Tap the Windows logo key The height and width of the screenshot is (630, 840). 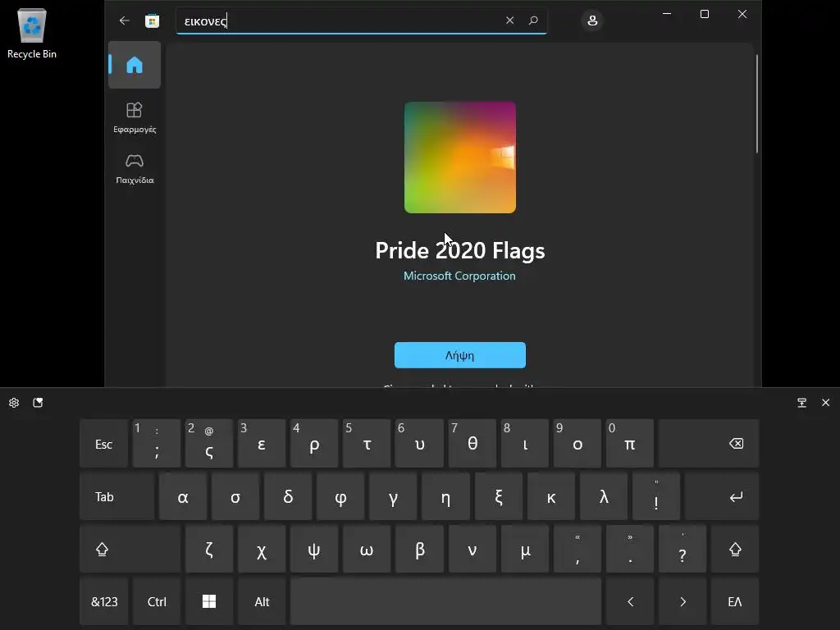point(209,601)
